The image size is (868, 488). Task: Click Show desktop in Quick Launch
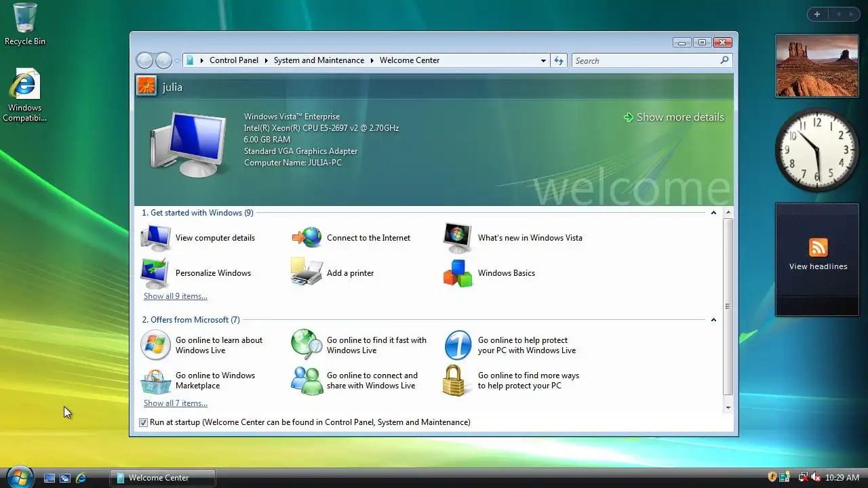tap(50, 478)
